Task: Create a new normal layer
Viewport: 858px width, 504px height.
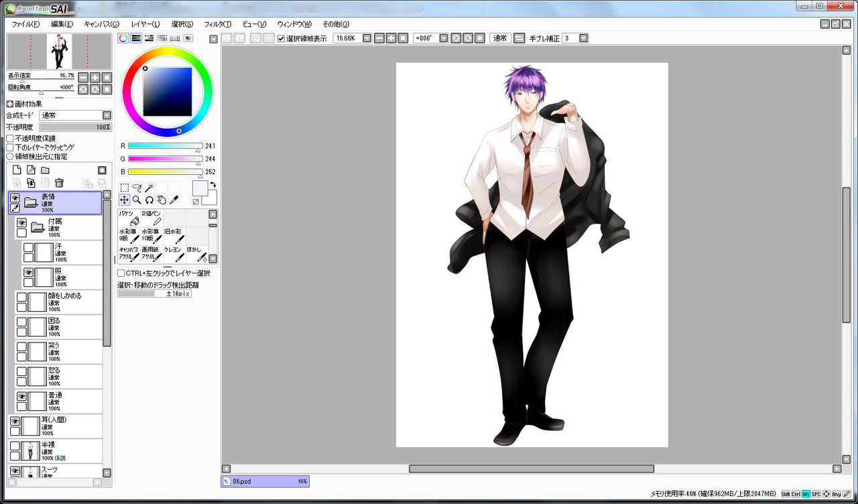Action: (17, 170)
